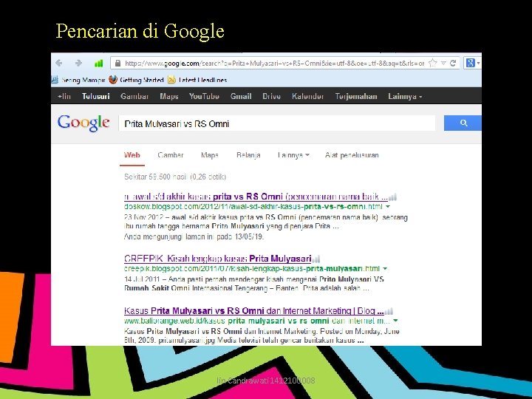Click the Google logo

coord(83,123)
